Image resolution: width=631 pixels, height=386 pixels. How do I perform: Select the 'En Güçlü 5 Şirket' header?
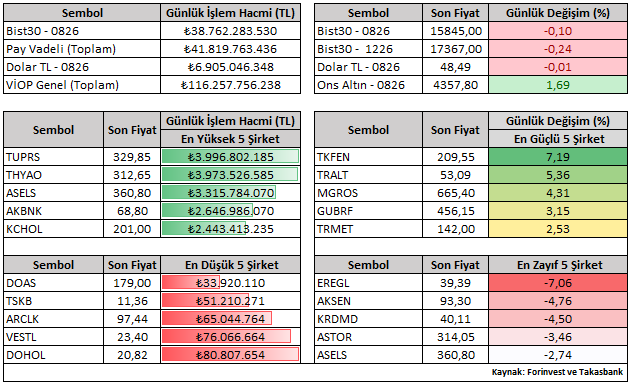(558, 139)
